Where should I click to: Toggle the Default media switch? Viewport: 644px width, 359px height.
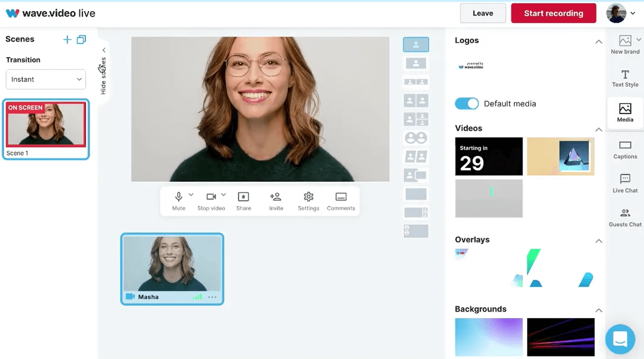466,103
